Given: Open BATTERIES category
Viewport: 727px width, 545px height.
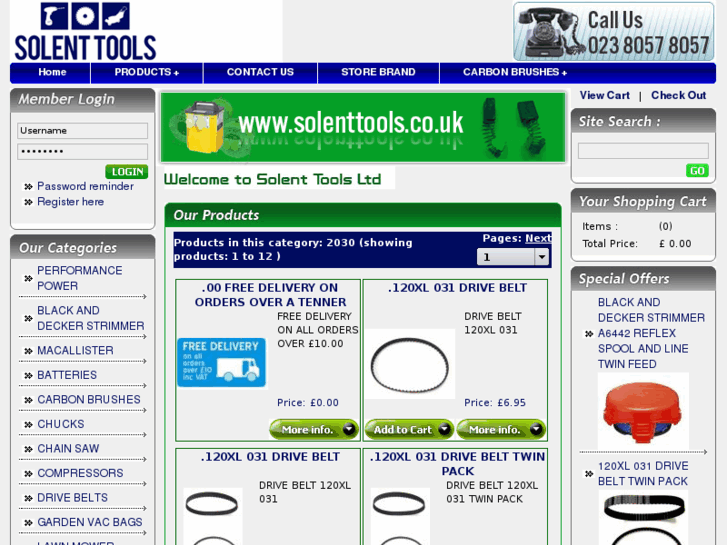Looking at the screenshot, I should [x=67, y=375].
